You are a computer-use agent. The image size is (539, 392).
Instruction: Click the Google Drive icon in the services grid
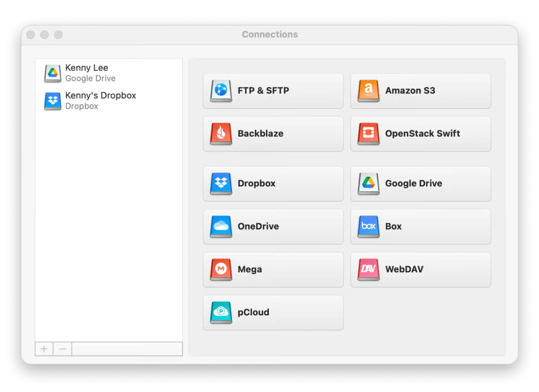(368, 184)
